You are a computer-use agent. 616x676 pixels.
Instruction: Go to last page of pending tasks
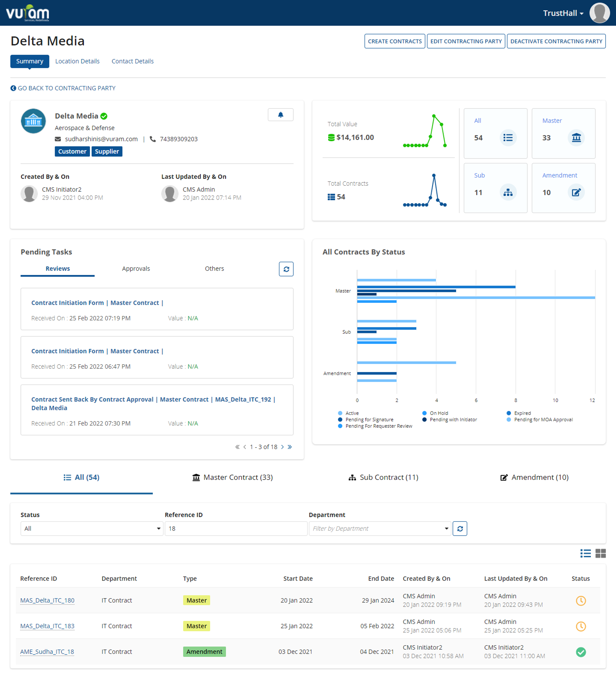290,447
